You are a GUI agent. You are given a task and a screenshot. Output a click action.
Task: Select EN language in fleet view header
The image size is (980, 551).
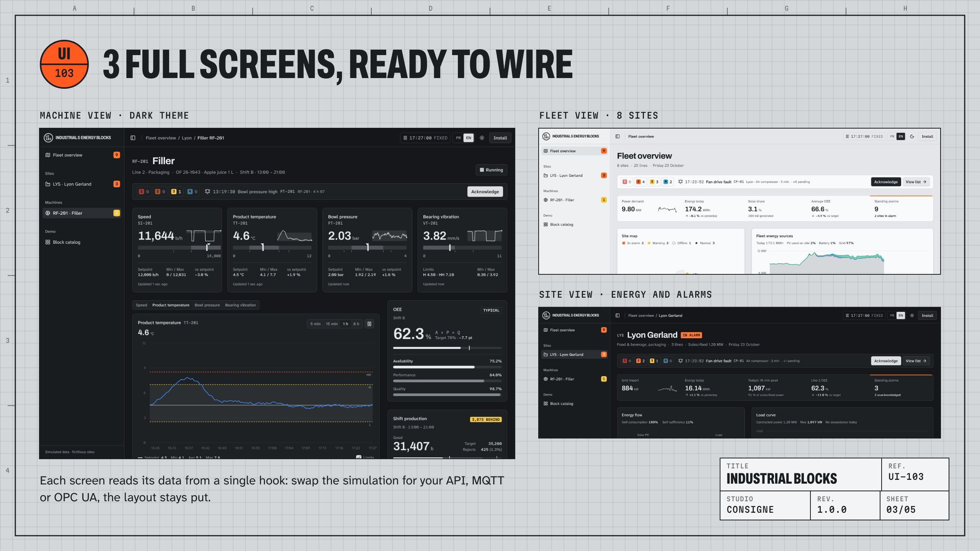(x=901, y=137)
